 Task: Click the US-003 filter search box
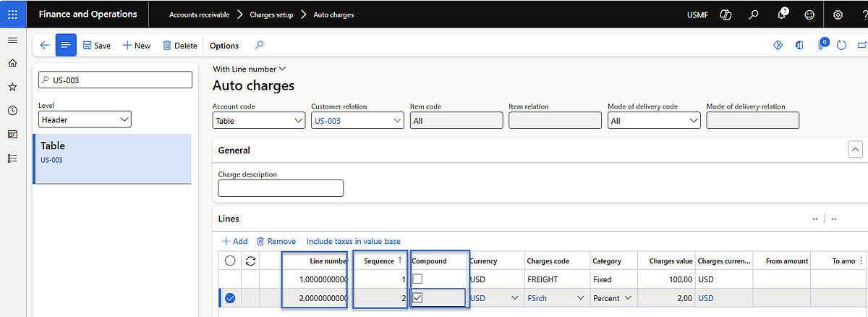point(116,80)
